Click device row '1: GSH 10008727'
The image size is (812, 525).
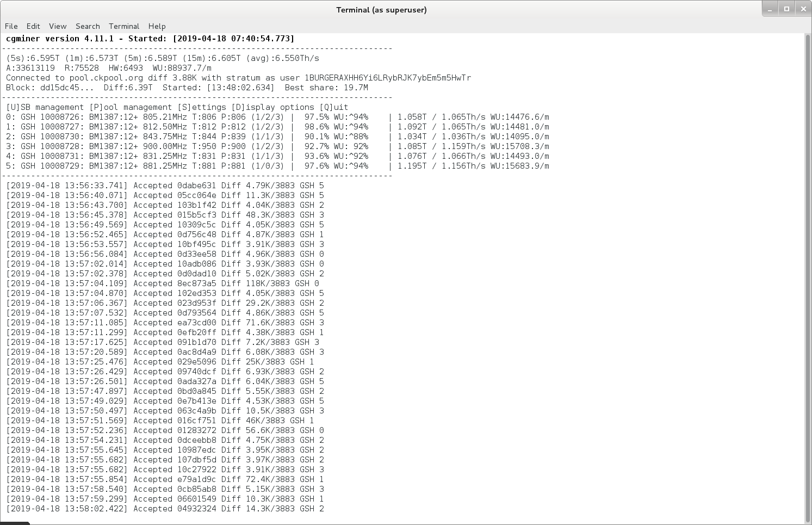277,127
